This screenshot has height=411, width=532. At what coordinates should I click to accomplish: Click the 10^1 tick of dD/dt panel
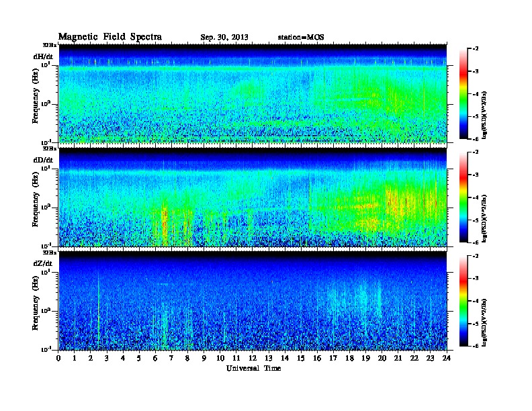[x=46, y=169]
